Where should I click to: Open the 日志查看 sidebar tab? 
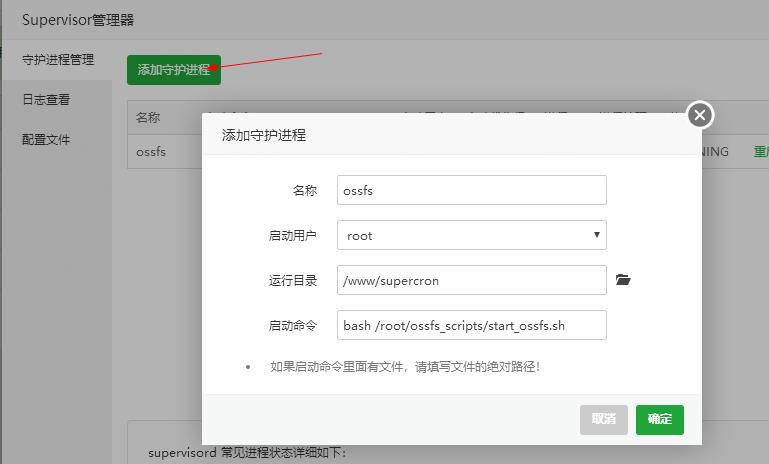click(x=46, y=100)
